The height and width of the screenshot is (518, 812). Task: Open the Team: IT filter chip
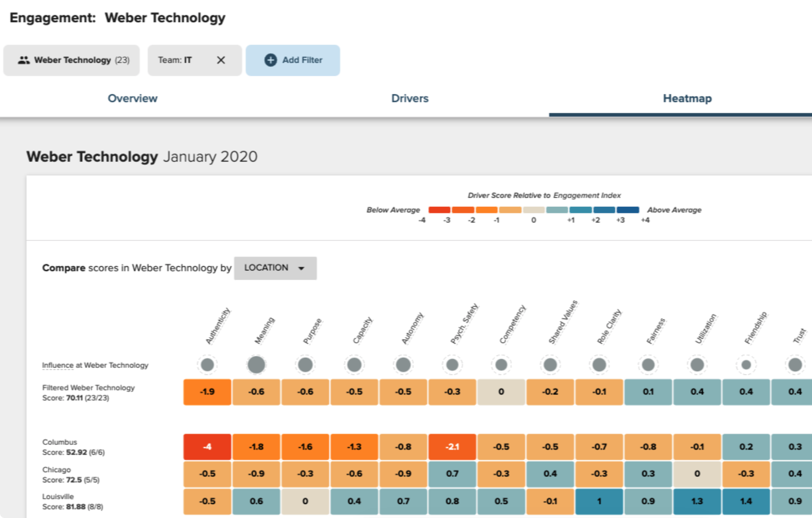[195, 60]
